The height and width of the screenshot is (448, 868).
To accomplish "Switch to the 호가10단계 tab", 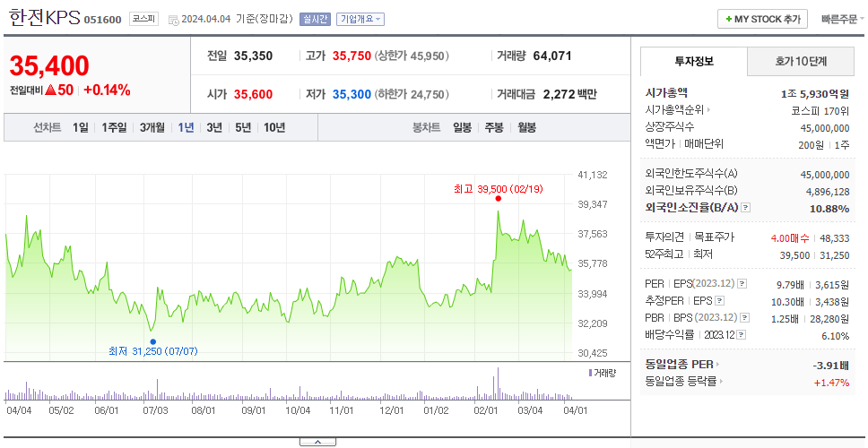I will 801,62.
